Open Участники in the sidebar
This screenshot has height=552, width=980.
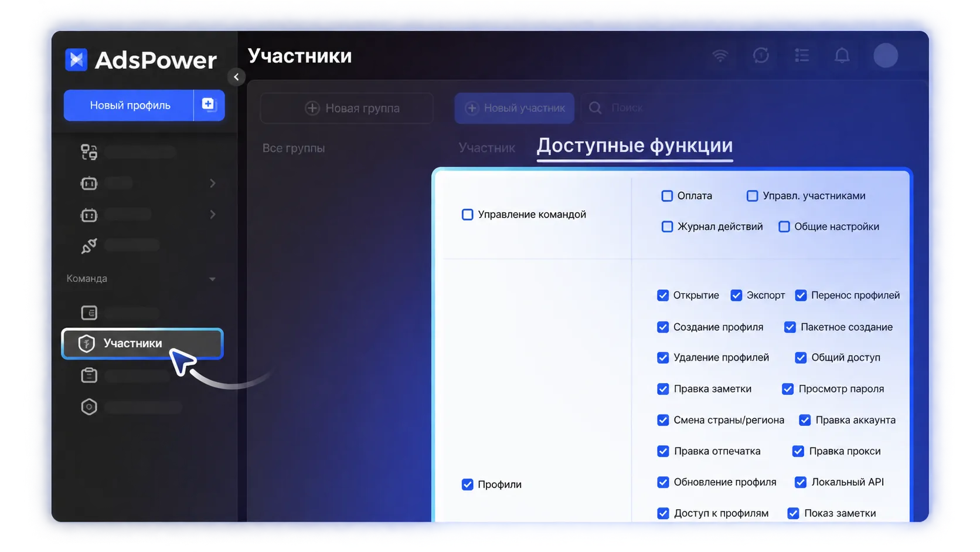click(142, 343)
